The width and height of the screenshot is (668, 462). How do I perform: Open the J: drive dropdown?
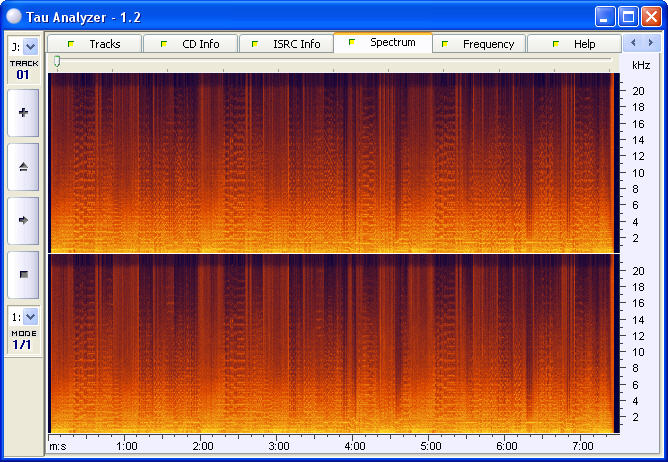tap(30, 46)
